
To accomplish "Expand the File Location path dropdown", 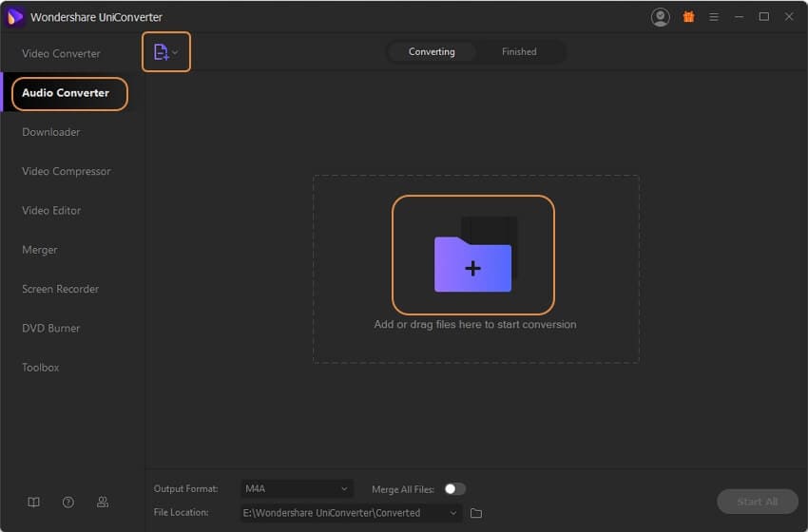I will (452, 513).
